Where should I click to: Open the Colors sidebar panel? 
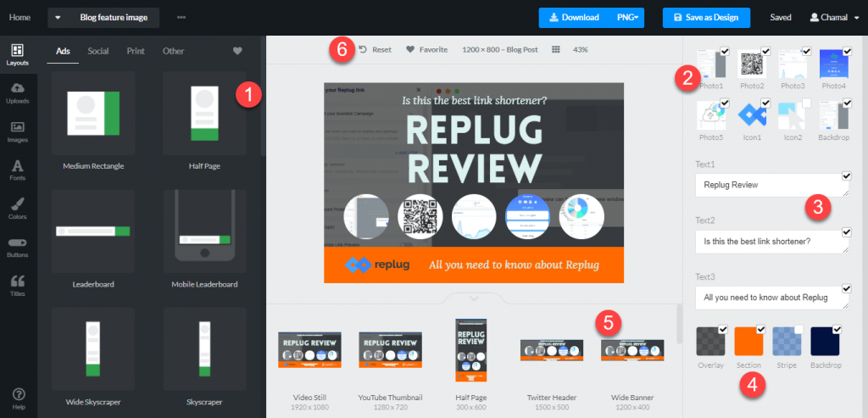pos(18,209)
